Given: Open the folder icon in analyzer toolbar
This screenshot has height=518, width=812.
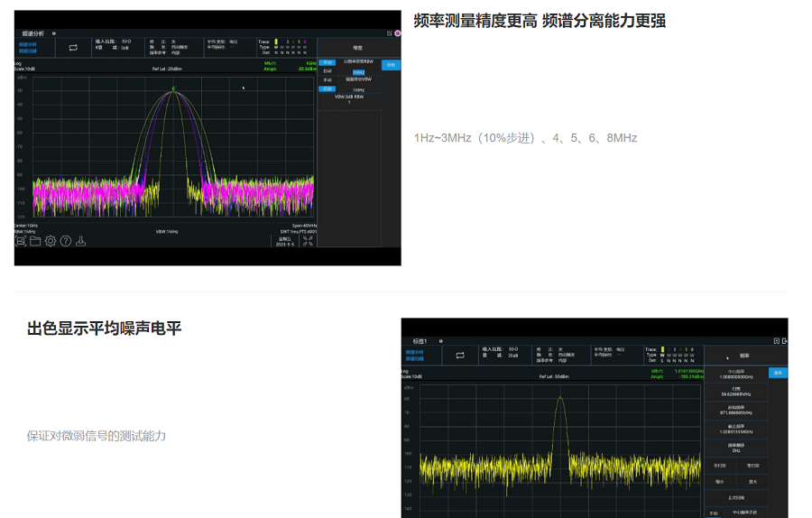Looking at the screenshot, I should [35, 241].
